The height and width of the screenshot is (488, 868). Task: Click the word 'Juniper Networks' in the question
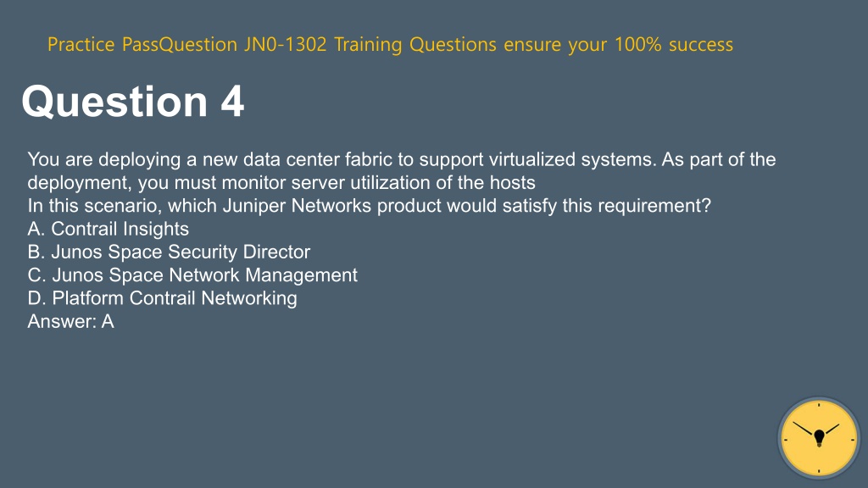[297, 206]
